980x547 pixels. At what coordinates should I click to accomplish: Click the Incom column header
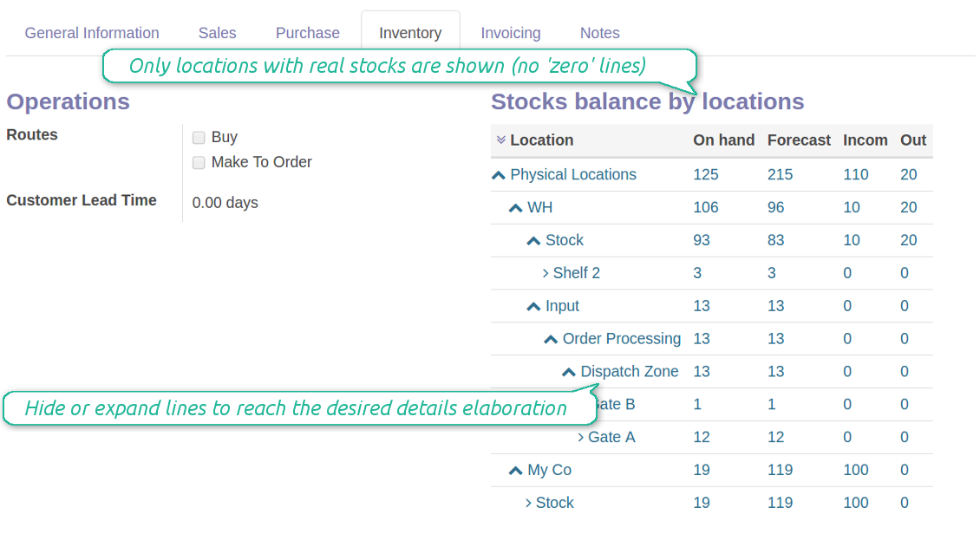865,140
